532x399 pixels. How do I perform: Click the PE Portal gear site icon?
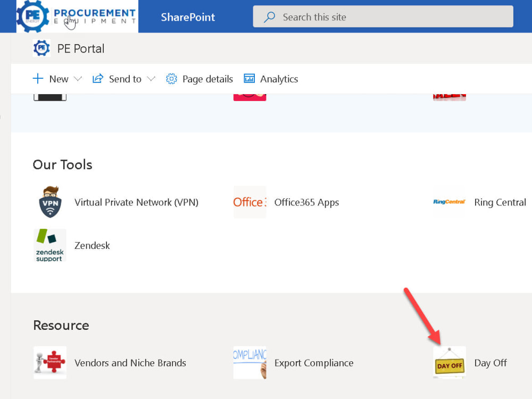pyautogui.click(x=41, y=48)
